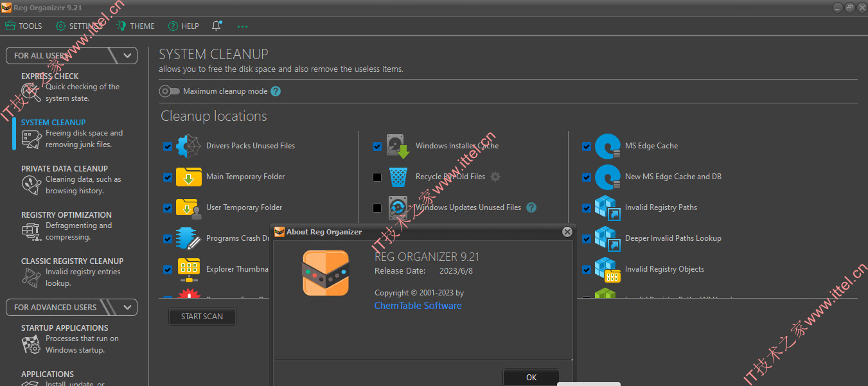Click the Registry Optimization icon
Viewport: 868px width, 386px height.
pyautogui.click(x=31, y=232)
